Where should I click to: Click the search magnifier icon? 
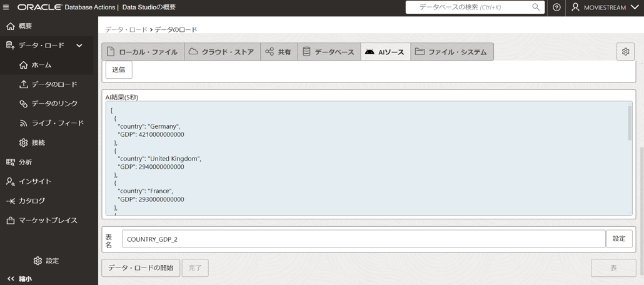(536, 7)
